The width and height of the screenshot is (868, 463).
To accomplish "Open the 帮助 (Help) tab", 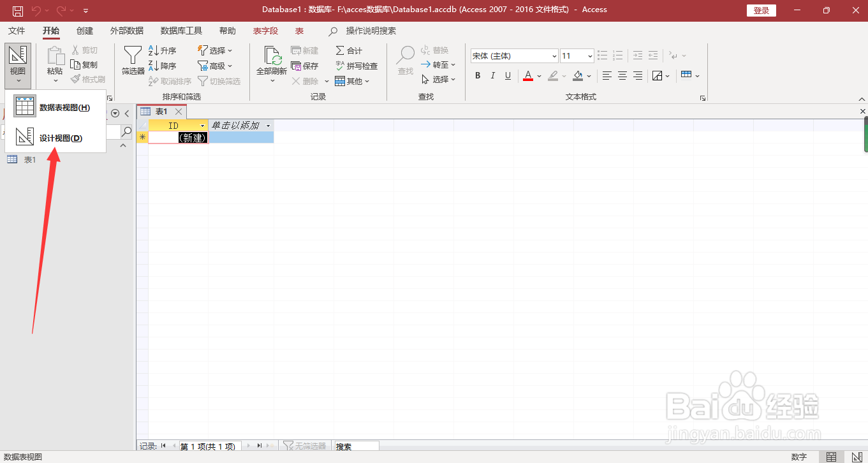I will click(x=228, y=31).
